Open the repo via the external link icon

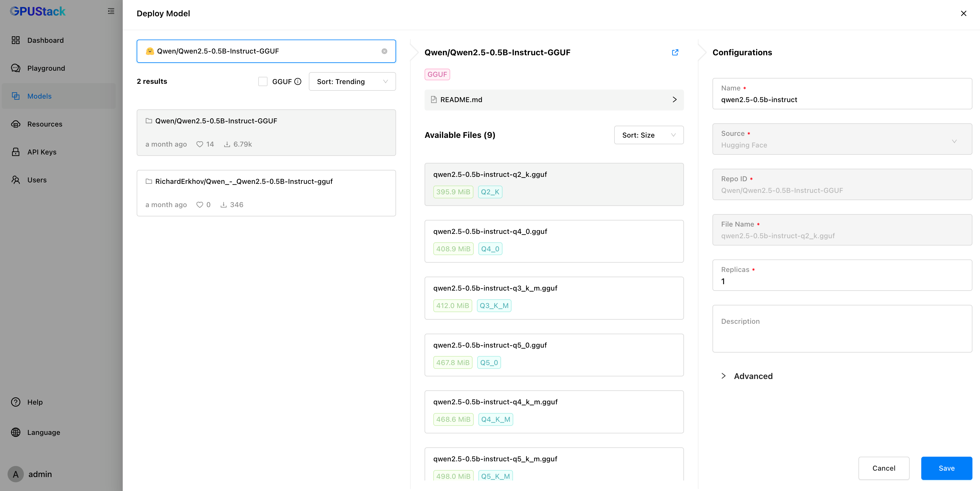coord(675,53)
